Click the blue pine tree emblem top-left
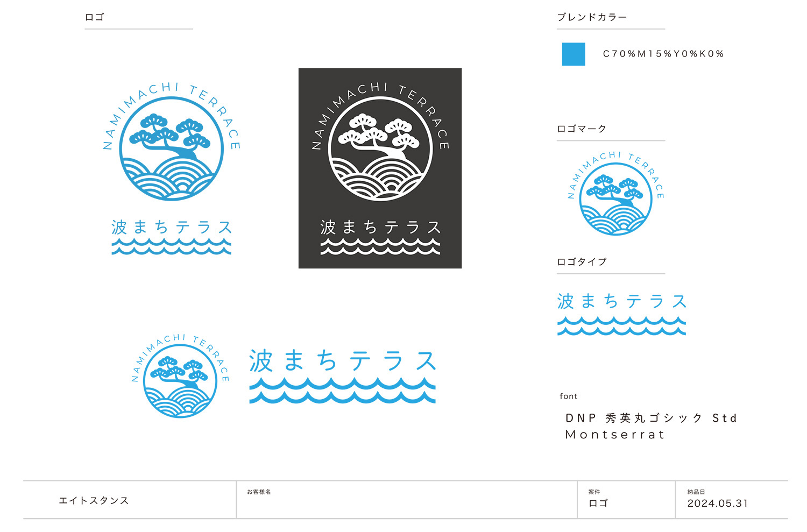Image resolution: width=807 pixels, height=532 pixels. click(171, 143)
